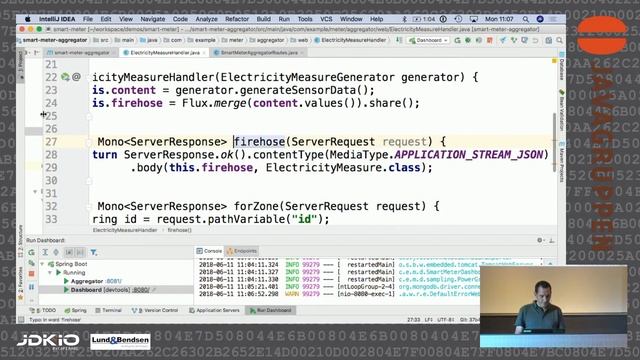Open the Spring tool window

76,311
